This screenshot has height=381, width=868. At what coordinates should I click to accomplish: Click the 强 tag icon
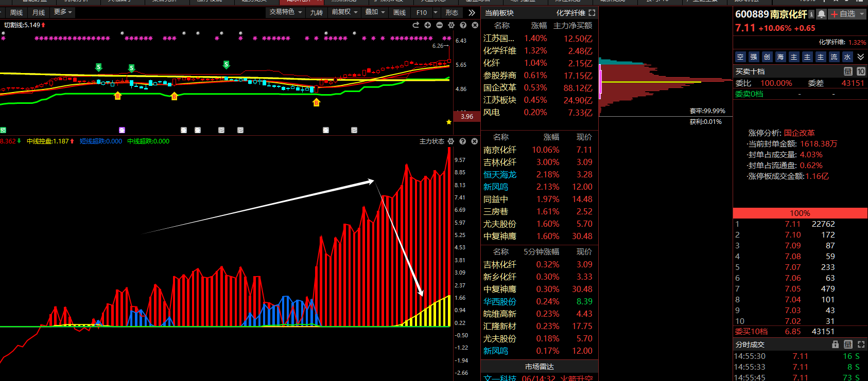(754, 57)
